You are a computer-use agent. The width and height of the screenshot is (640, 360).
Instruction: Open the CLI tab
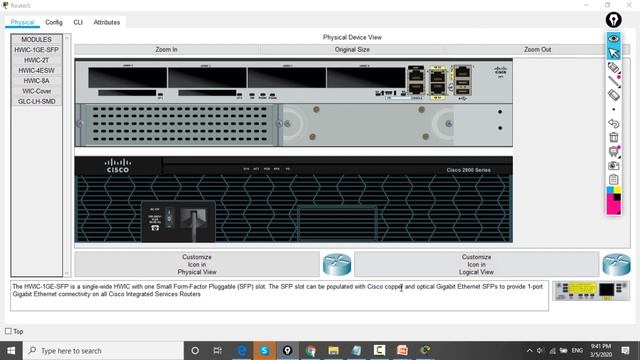pos(78,22)
